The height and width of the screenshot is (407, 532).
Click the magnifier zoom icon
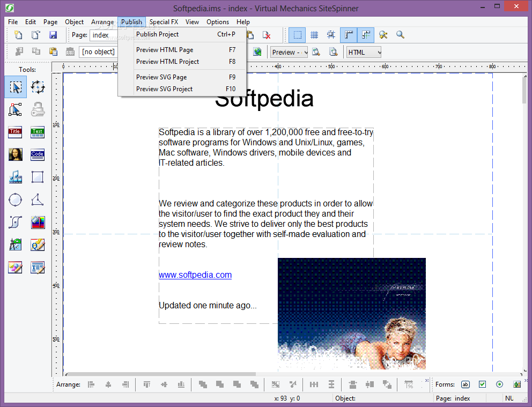coord(401,35)
